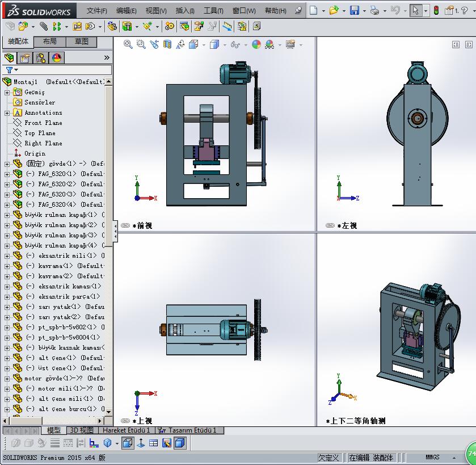This screenshot has width=476, height=465.
Task: Toggle the wireframe box view button in bottom toolbar
Action: (x=128, y=443)
